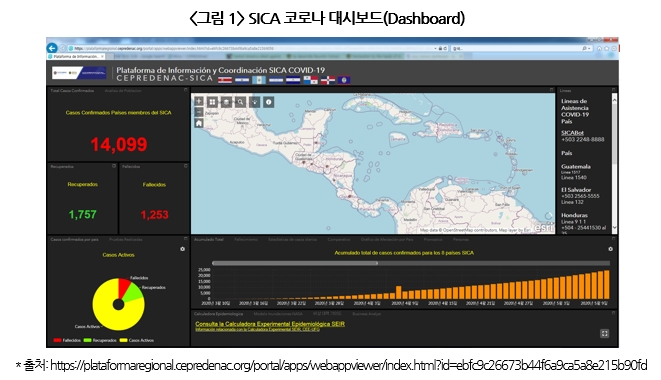Click the Panama flag

(x=310, y=80)
